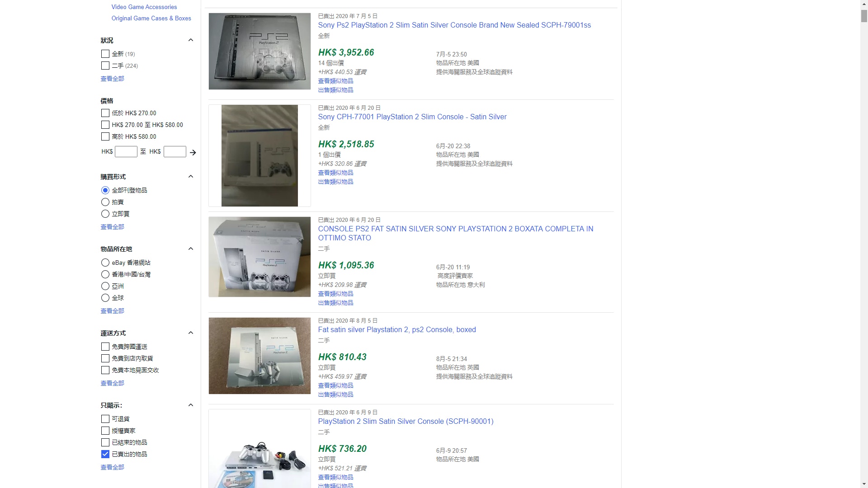Collapse the 運送方式 filter section

(191, 333)
